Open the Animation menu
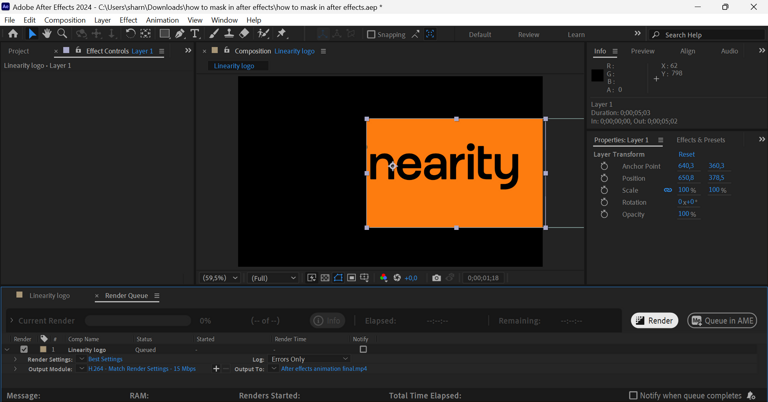This screenshot has height=402, width=768. [x=162, y=20]
